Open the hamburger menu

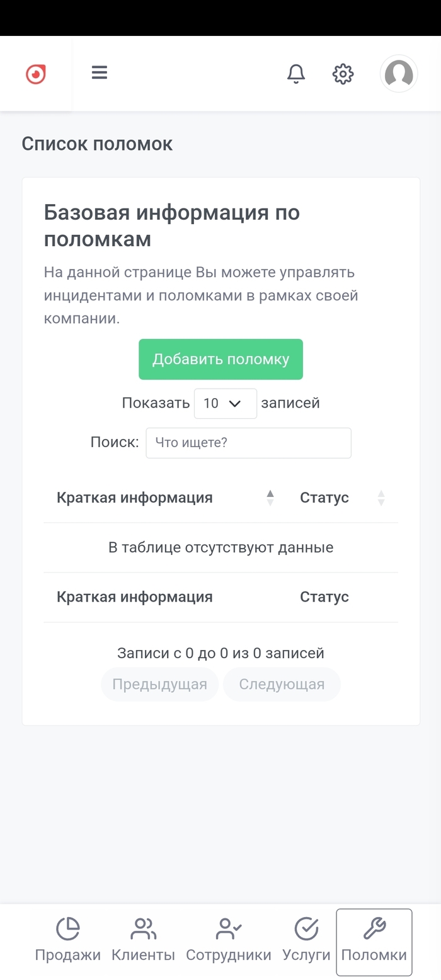tap(100, 73)
